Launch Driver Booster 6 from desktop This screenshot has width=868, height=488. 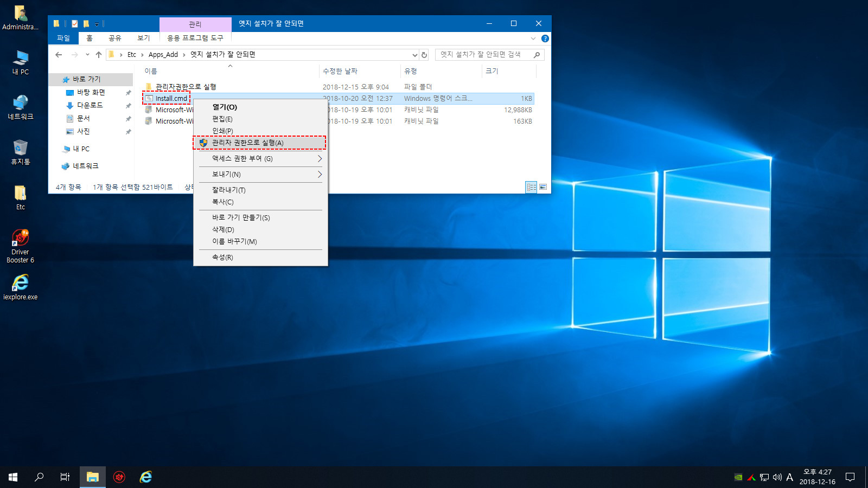pyautogui.click(x=20, y=246)
